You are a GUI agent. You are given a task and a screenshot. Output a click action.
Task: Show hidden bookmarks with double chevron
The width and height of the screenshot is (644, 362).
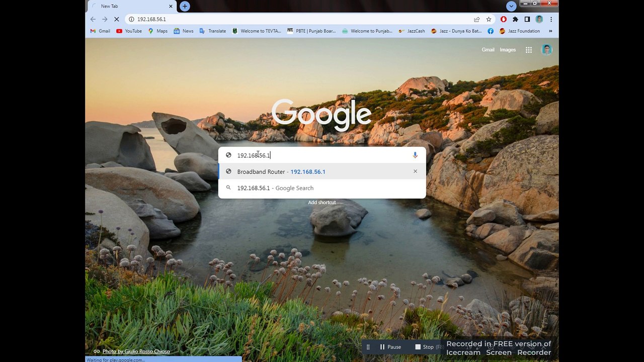[550, 31]
